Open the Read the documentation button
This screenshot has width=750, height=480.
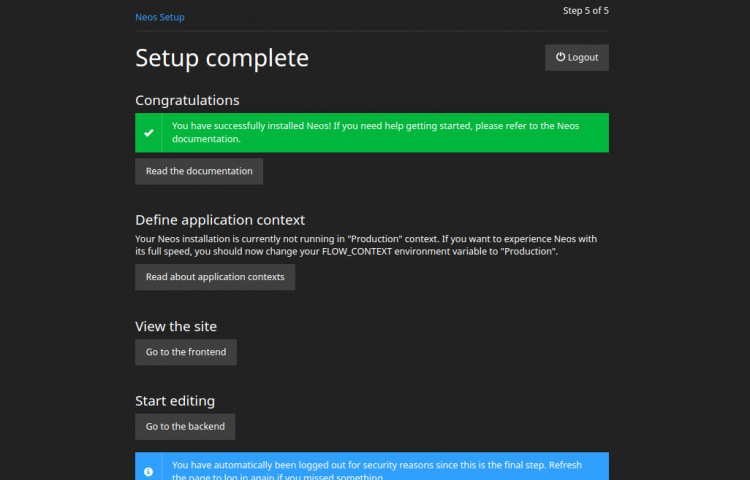(199, 171)
